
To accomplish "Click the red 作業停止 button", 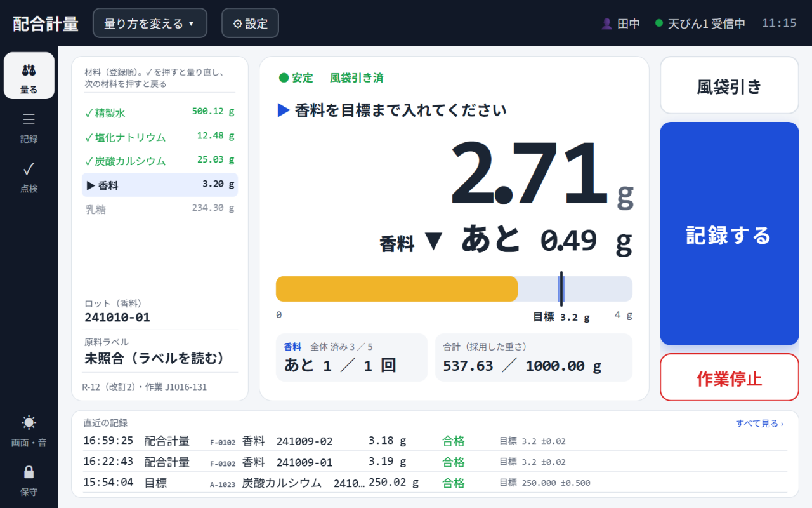I will tap(730, 377).
